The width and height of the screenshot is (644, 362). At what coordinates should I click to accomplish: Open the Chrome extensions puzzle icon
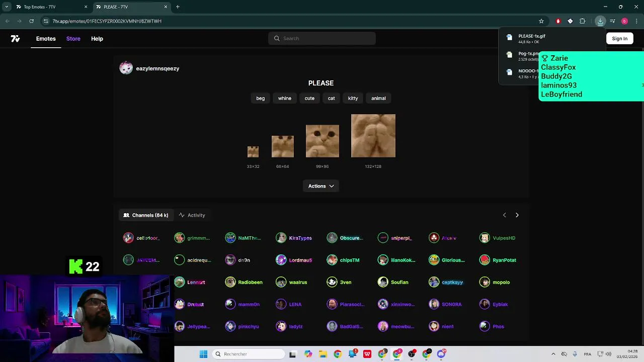[x=583, y=21]
